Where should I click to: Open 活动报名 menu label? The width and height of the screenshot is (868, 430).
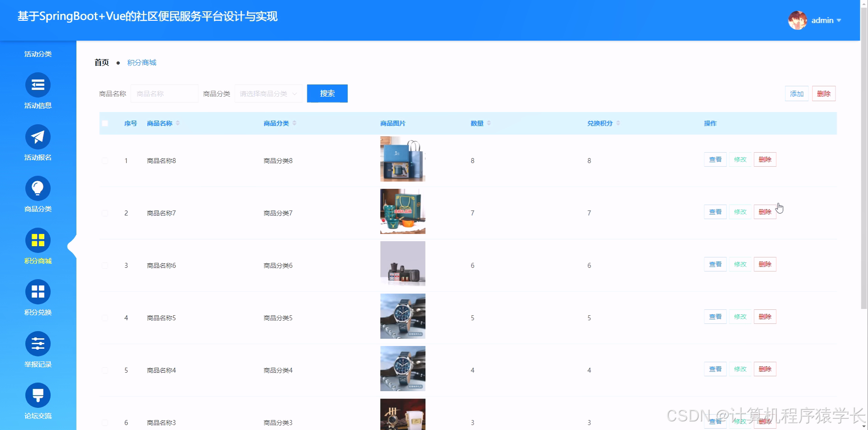[x=38, y=157]
